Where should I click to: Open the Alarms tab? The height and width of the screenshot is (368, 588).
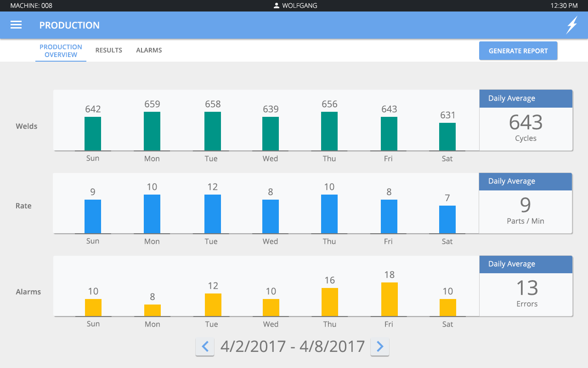(x=149, y=50)
